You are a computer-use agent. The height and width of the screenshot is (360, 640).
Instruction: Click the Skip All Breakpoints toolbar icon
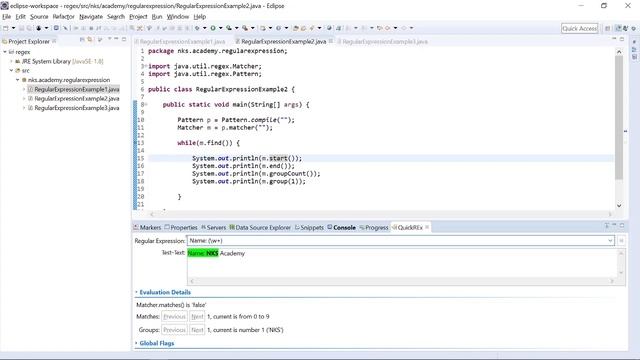point(65,28)
